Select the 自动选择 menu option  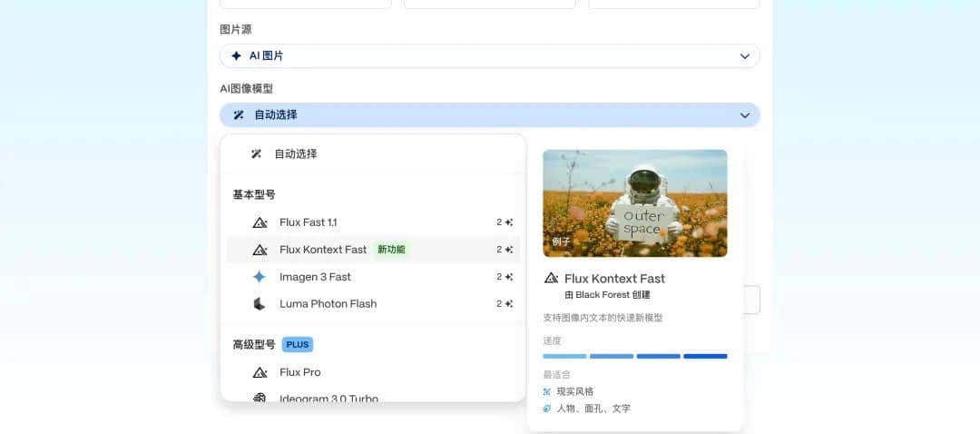click(x=296, y=154)
